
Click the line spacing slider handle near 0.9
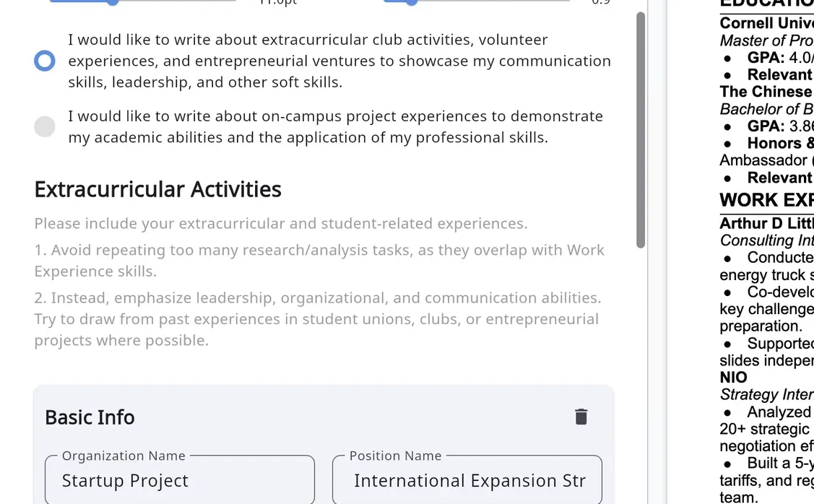(411, 1)
